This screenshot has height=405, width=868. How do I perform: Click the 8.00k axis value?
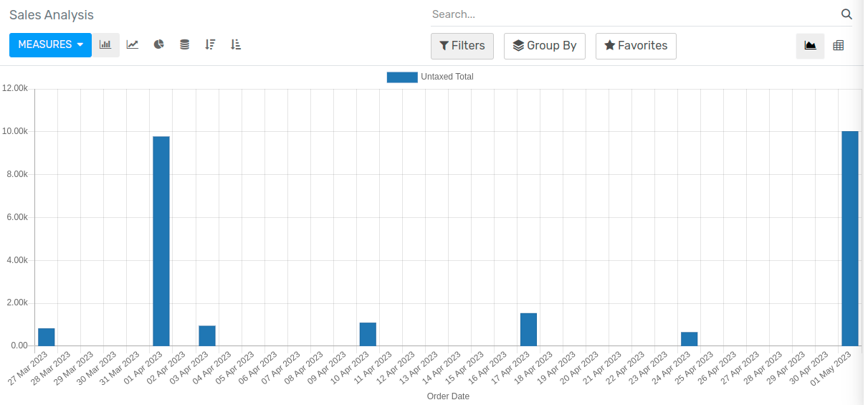tap(17, 175)
